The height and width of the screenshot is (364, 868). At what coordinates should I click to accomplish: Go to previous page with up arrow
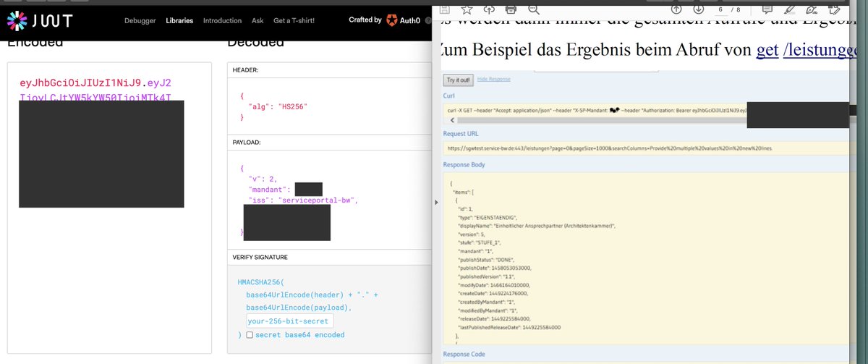pos(676,9)
